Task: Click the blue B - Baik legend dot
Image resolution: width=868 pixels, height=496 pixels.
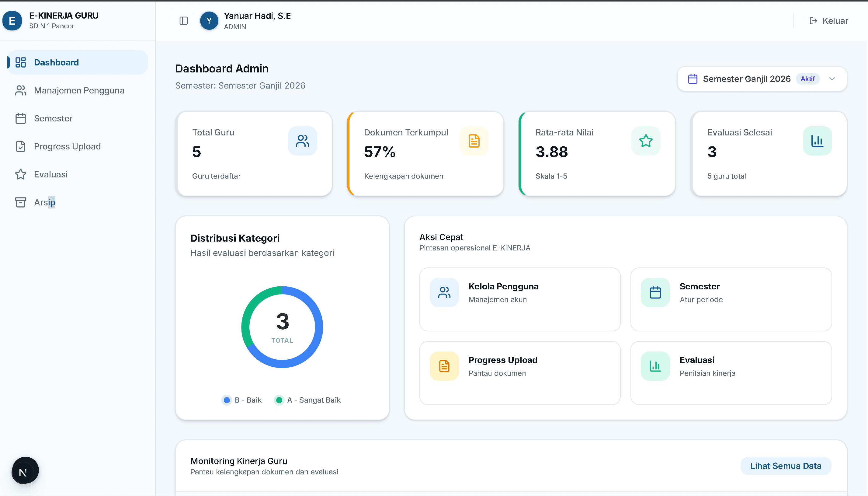Action: 227,400
